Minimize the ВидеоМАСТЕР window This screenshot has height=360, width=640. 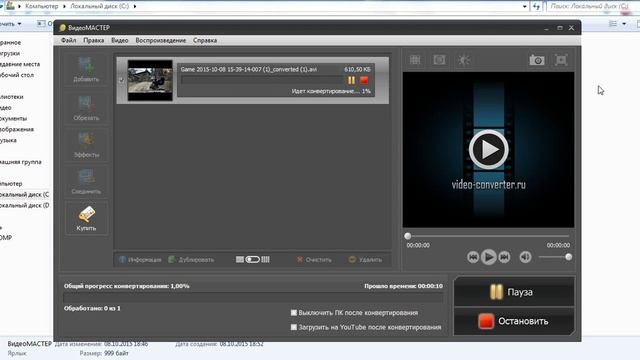pyautogui.click(x=546, y=28)
